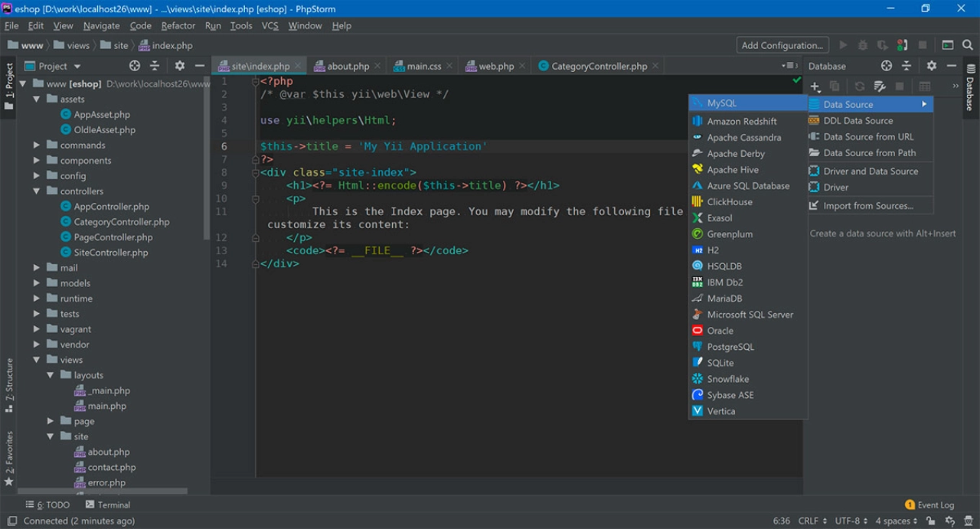The width and height of the screenshot is (980, 529).
Task: Click the Run arrow in main toolbar
Action: tap(844, 45)
